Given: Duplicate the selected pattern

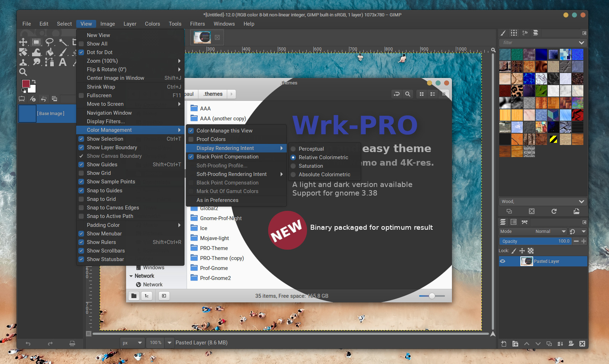Looking at the screenshot, I should pos(509,211).
